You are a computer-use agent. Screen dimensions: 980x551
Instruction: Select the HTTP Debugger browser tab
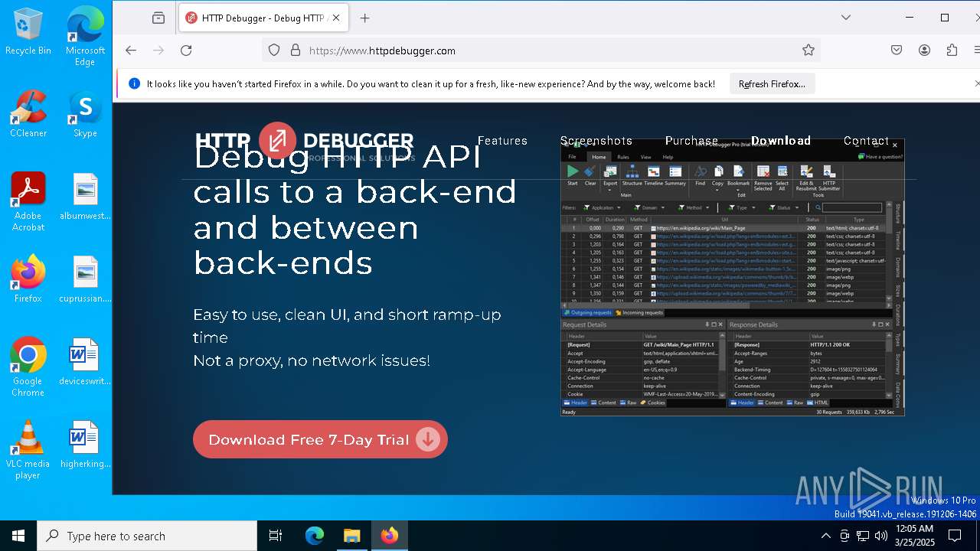[265, 18]
